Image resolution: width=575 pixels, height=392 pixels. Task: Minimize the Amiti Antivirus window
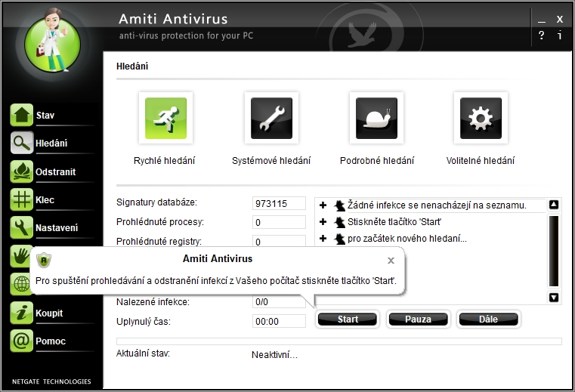542,20
